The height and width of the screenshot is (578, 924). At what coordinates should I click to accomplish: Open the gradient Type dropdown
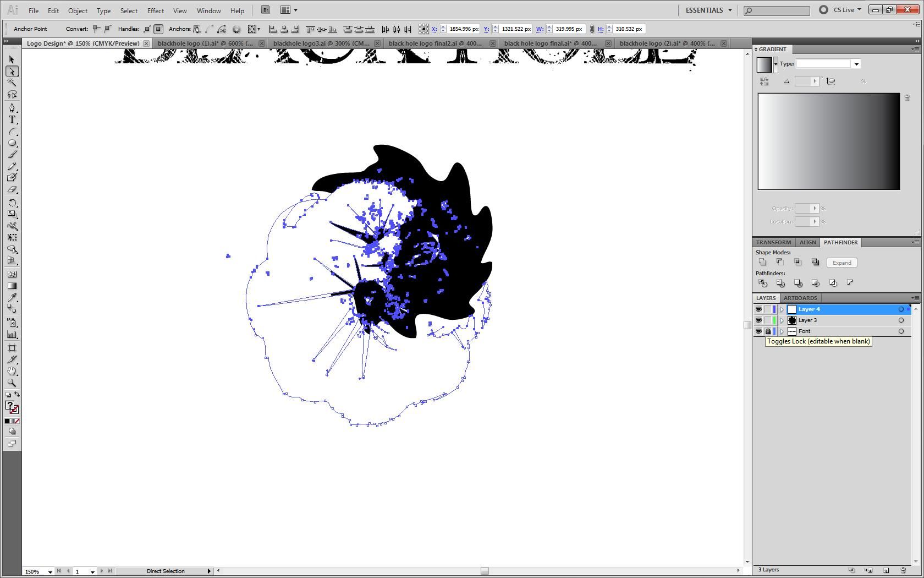856,63
